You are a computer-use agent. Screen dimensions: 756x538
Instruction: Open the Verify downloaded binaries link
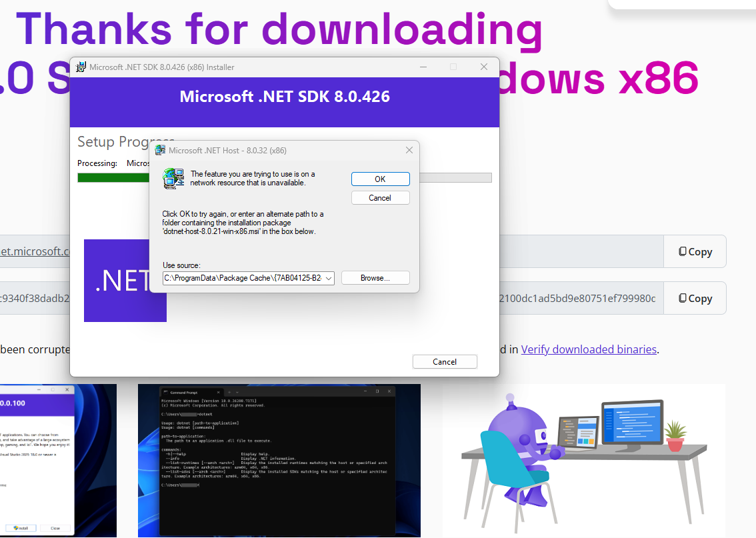589,349
